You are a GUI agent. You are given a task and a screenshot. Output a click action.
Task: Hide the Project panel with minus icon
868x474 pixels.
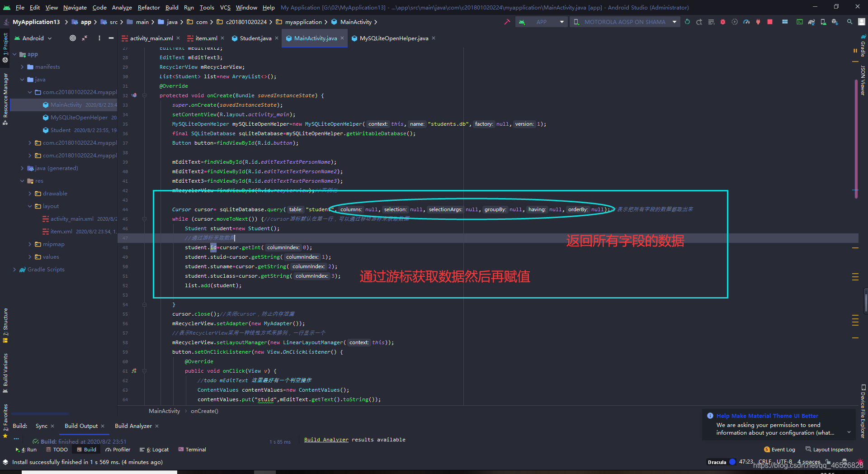tap(111, 38)
